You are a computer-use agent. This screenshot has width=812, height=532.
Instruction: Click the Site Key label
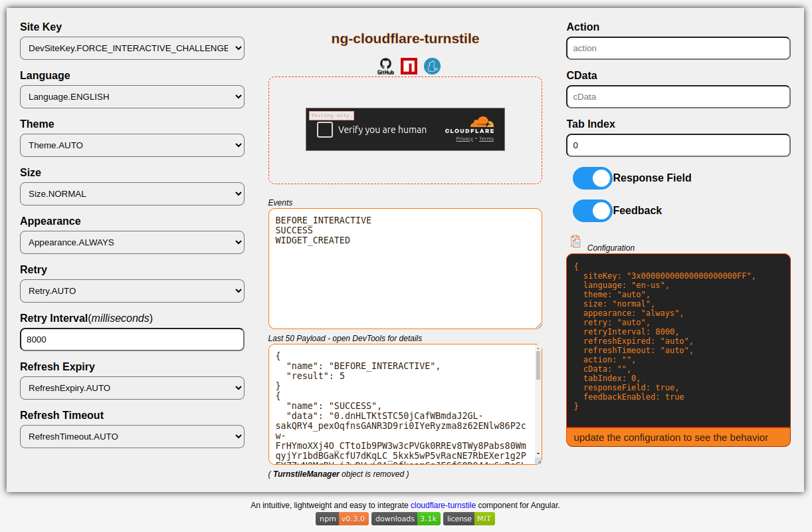point(41,27)
